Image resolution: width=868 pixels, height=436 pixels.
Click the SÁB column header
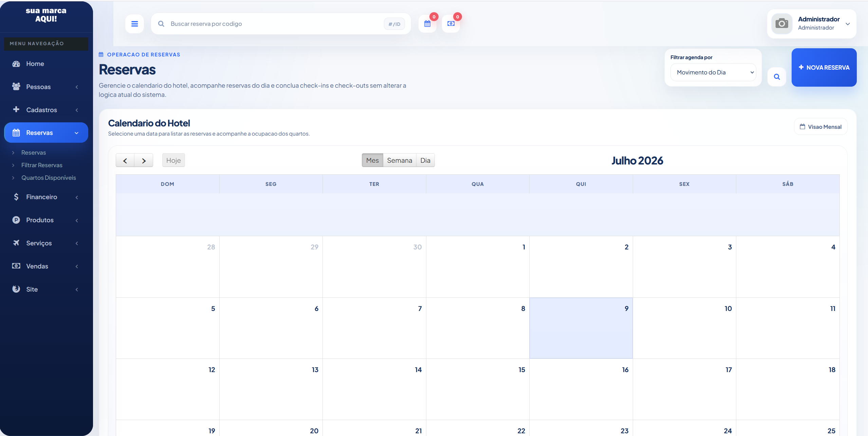788,184
